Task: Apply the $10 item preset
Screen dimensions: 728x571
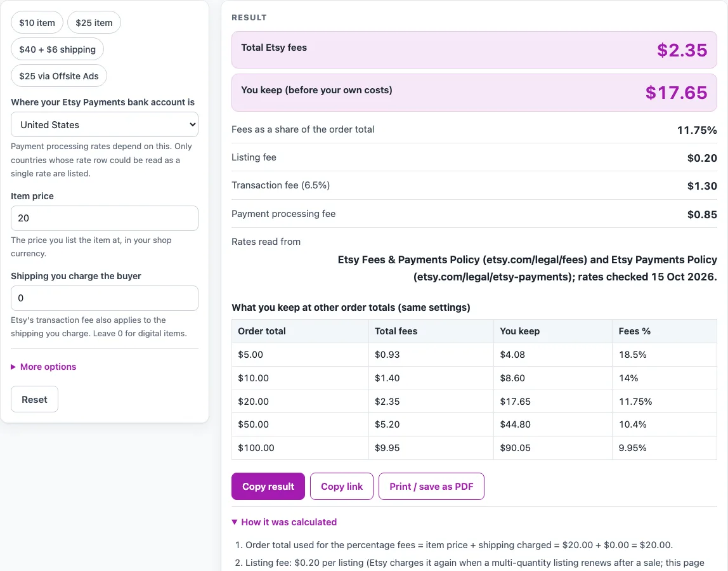Action: pos(37,23)
